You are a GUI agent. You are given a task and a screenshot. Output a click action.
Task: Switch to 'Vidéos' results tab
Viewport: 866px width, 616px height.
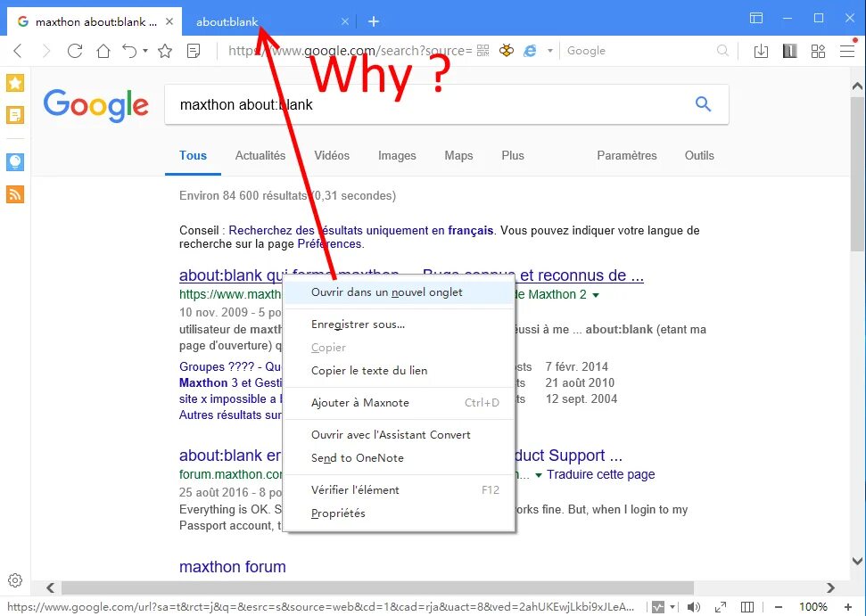click(332, 156)
